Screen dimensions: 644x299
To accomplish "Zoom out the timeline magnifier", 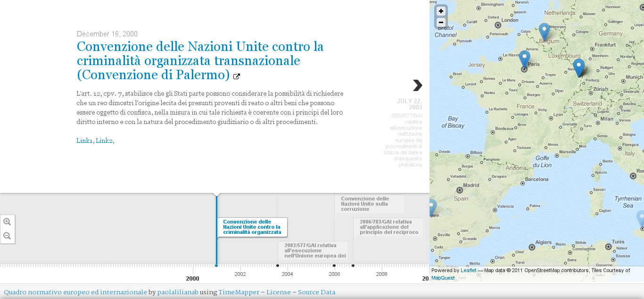I will 7,236.
